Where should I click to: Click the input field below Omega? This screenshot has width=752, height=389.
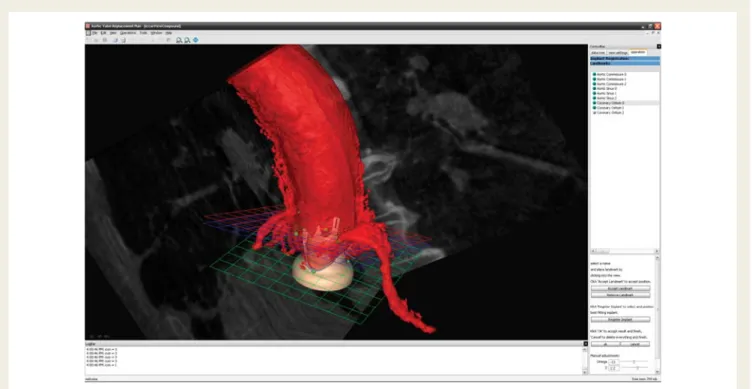tap(613, 368)
